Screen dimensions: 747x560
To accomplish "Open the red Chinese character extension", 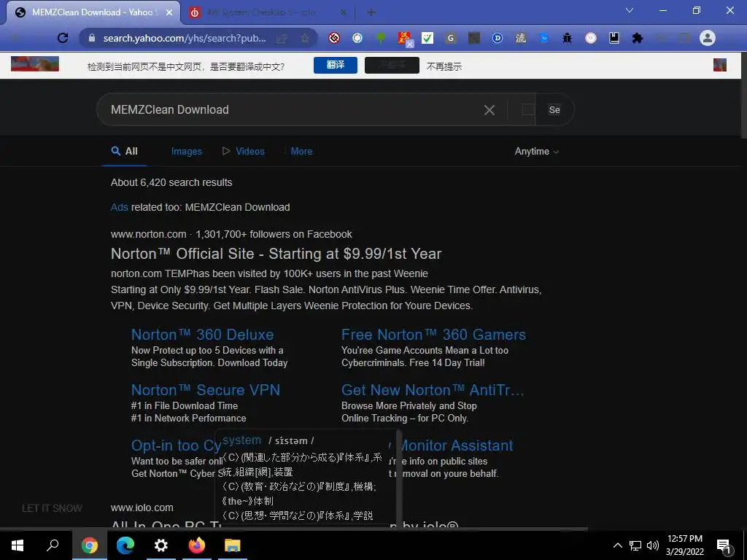I will (x=404, y=38).
